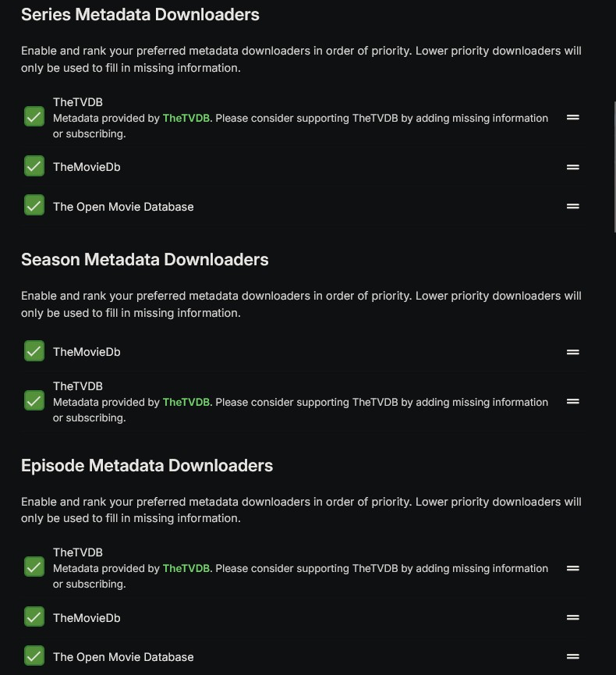Screen dimensions: 616x675
Task: Open TheTVDB link in Season section
Action: click(x=186, y=403)
